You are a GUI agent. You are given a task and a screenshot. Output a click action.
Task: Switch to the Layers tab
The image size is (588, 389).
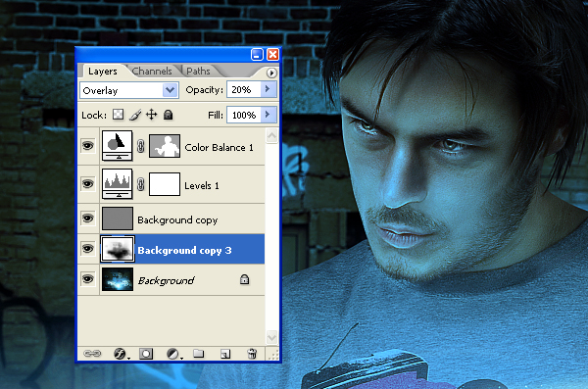click(x=103, y=71)
